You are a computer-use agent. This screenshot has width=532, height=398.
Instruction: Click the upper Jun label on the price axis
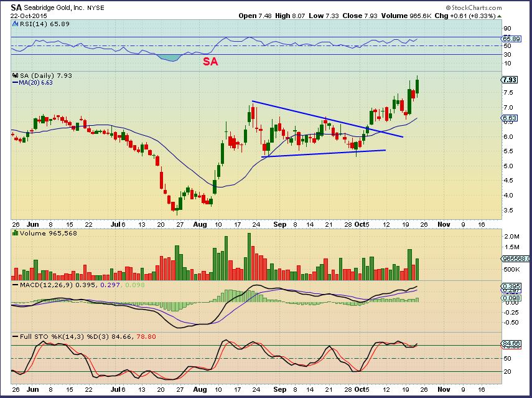pos(33,224)
